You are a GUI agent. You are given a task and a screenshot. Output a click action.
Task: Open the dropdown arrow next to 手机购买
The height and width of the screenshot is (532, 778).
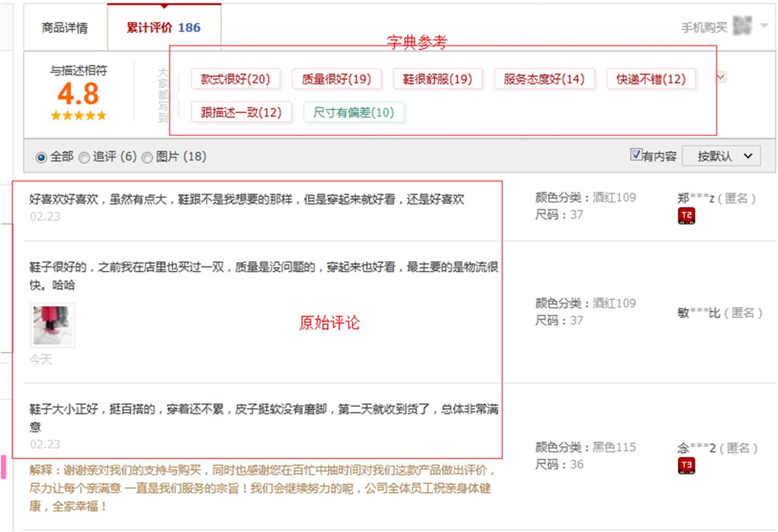pos(764,25)
